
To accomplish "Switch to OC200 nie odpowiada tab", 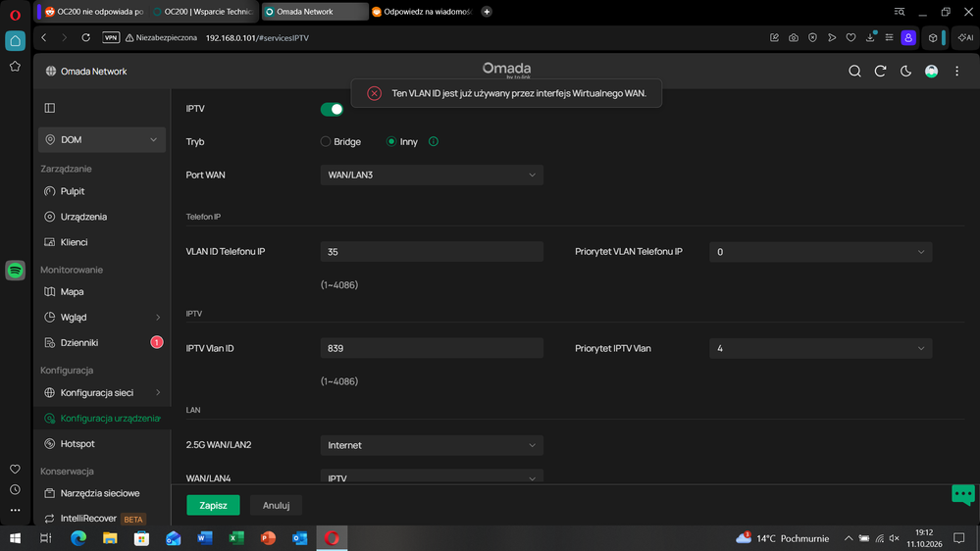I will [93, 11].
